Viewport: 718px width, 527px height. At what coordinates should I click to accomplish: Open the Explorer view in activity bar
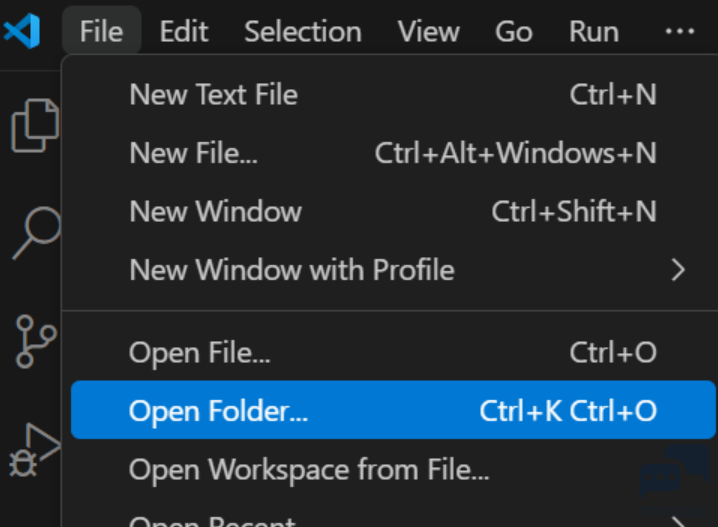click(35, 125)
